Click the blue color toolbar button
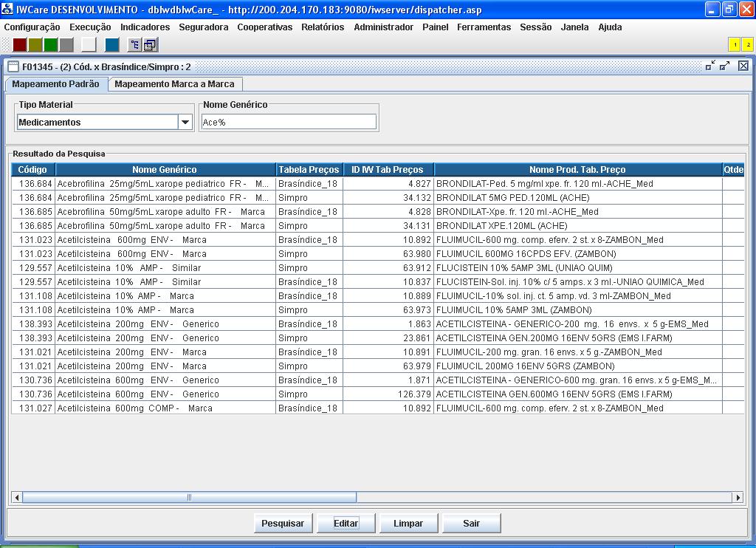 pyautogui.click(x=112, y=45)
